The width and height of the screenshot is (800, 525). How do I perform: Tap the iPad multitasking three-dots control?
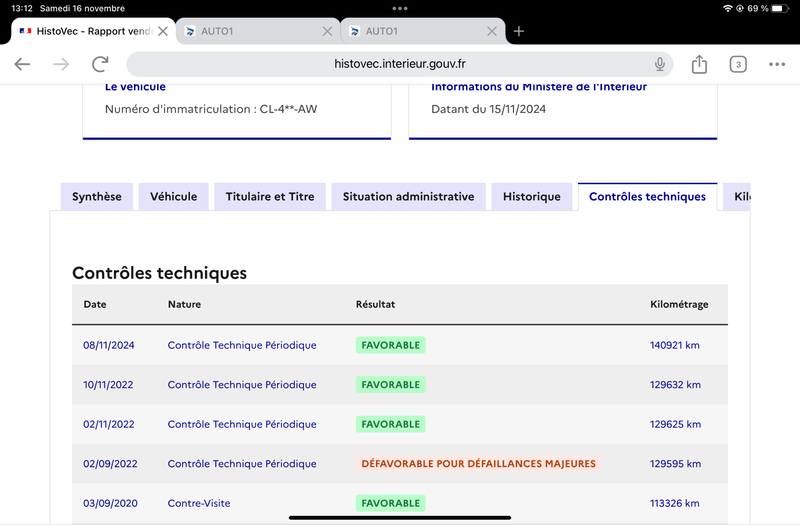399,8
